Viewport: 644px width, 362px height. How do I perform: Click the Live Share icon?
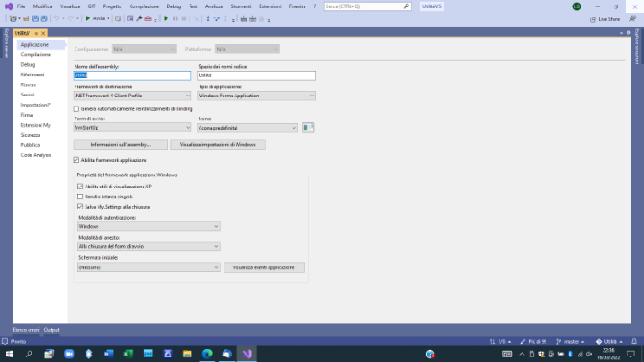(x=592, y=19)
